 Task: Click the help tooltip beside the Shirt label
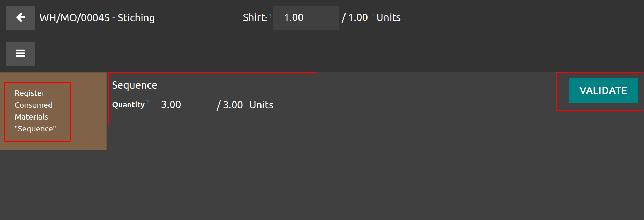click(270, 16)
